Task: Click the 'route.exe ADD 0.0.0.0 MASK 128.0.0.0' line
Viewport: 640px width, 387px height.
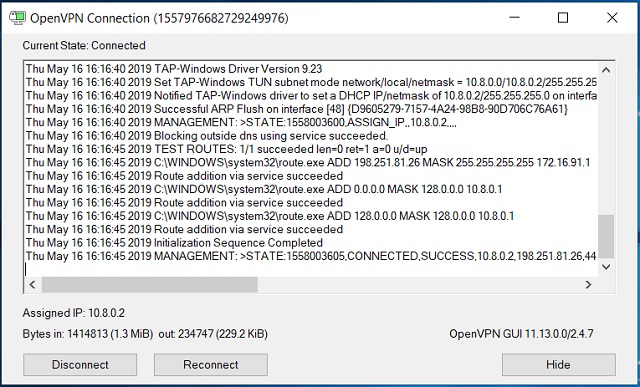Action: (264, 189)
